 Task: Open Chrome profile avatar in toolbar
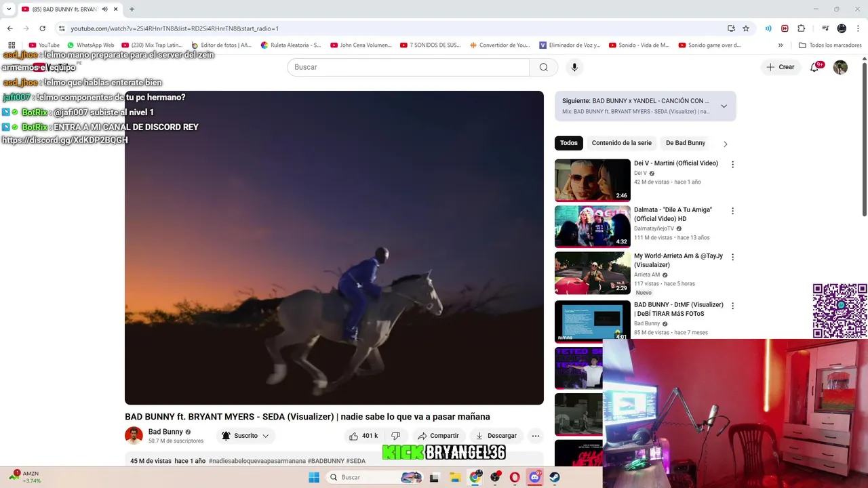[x=842, y=28]
